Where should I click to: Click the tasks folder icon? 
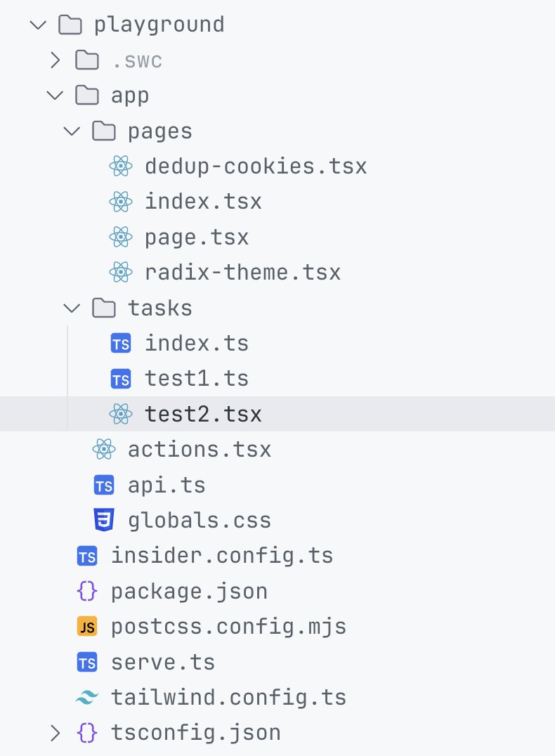(x=104, y=308)
